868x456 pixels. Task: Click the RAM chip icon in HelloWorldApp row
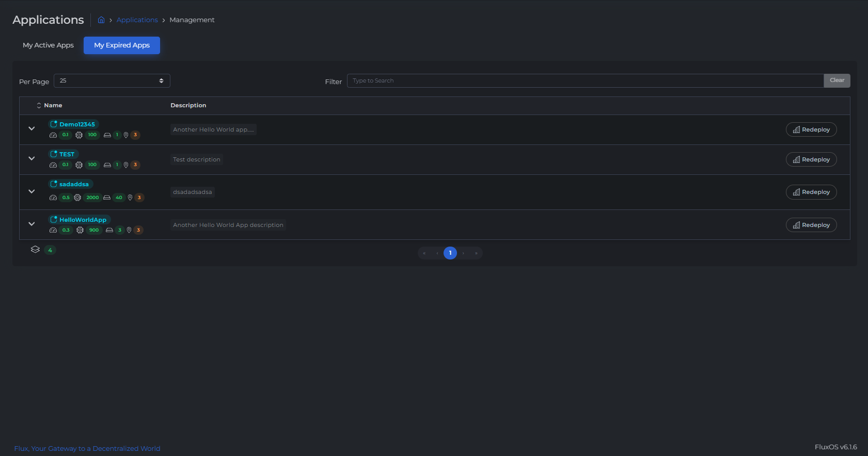tap(80, 230)
